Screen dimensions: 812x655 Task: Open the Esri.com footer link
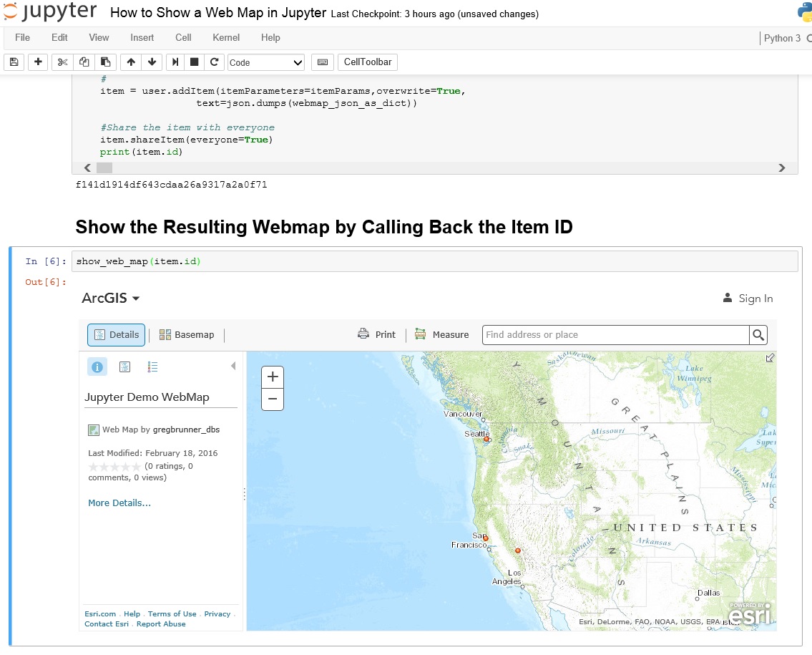[100, 613]
